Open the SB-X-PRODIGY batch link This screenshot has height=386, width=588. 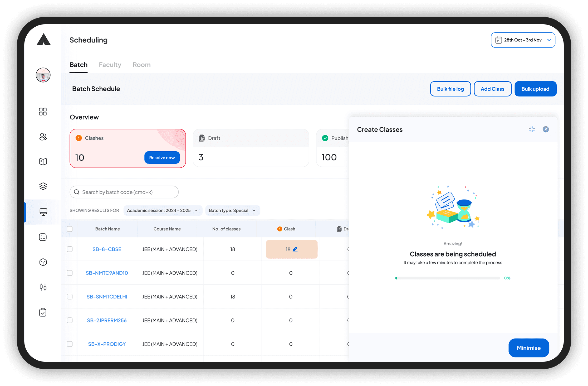107,344
